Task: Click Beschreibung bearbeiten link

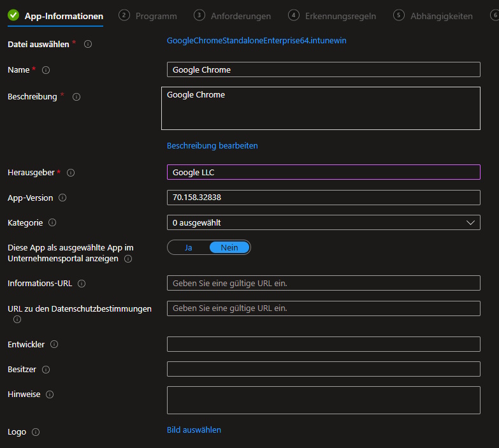Action: [212, 146]
